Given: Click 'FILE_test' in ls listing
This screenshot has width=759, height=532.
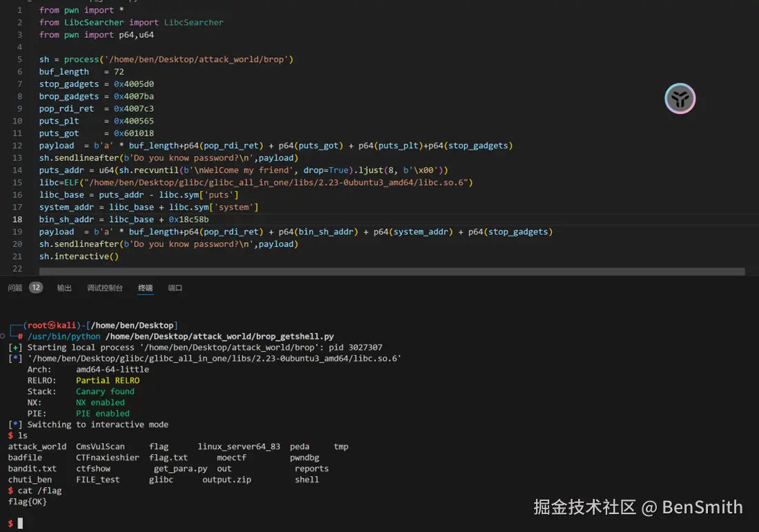Looking at the screenshot, I should [98, 480].
